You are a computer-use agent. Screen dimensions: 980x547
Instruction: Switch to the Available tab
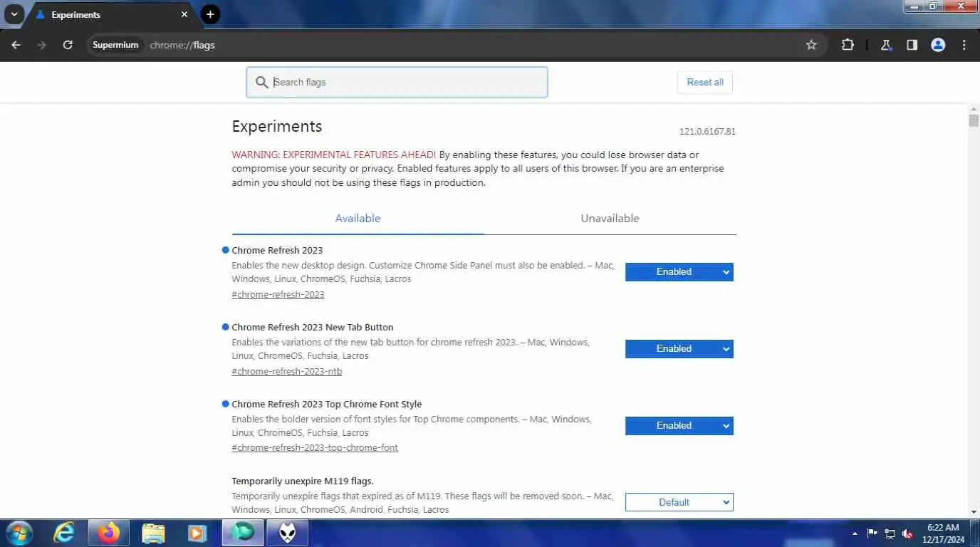[358, 219]
